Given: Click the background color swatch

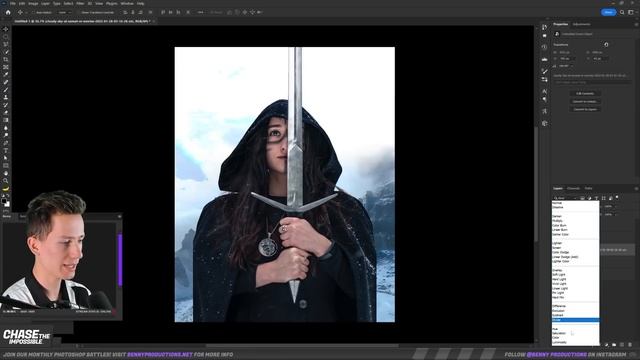Looking at the screenshot, I should click(7, 204).
